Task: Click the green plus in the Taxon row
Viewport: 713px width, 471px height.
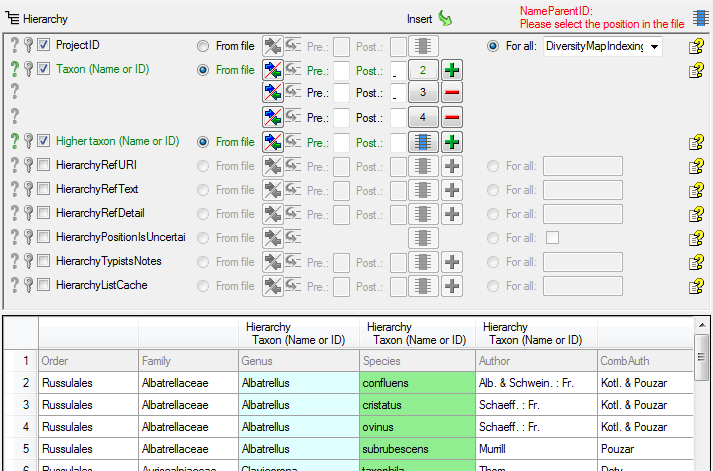Action: pos(452,70)
